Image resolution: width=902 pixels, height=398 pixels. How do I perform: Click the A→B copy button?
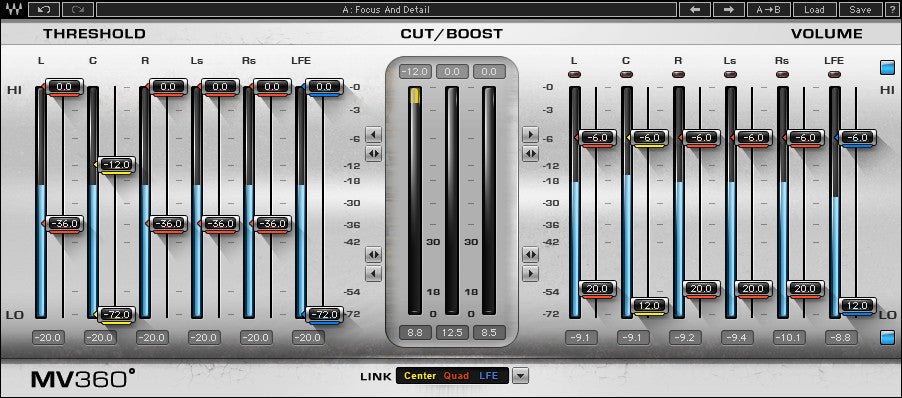coord(768,9)
